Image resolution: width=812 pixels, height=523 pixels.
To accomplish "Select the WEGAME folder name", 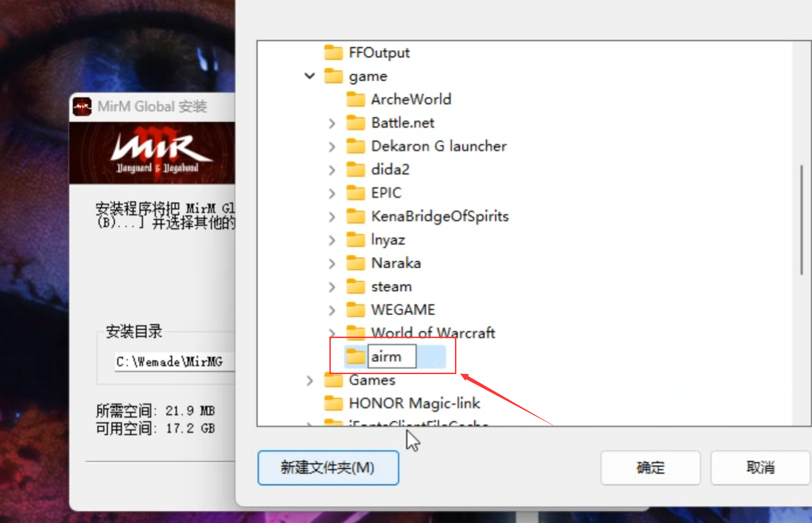I will coord(403,310).
